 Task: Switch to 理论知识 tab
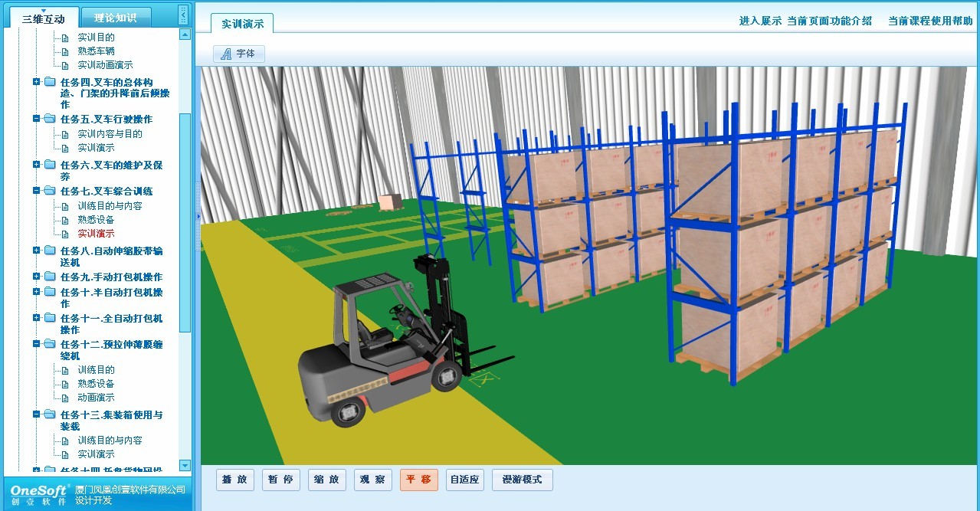tap(115, 18)
